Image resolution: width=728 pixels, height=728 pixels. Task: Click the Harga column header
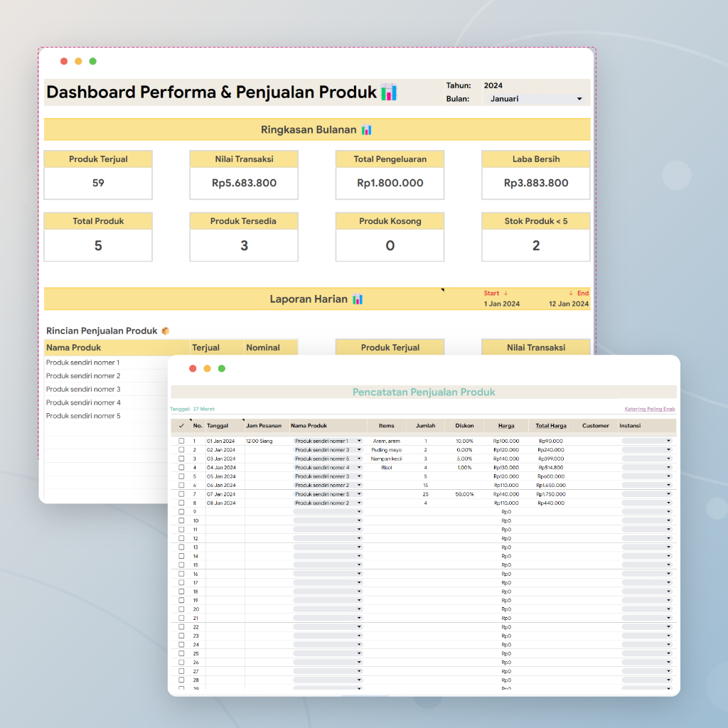[x=506, y=426]
